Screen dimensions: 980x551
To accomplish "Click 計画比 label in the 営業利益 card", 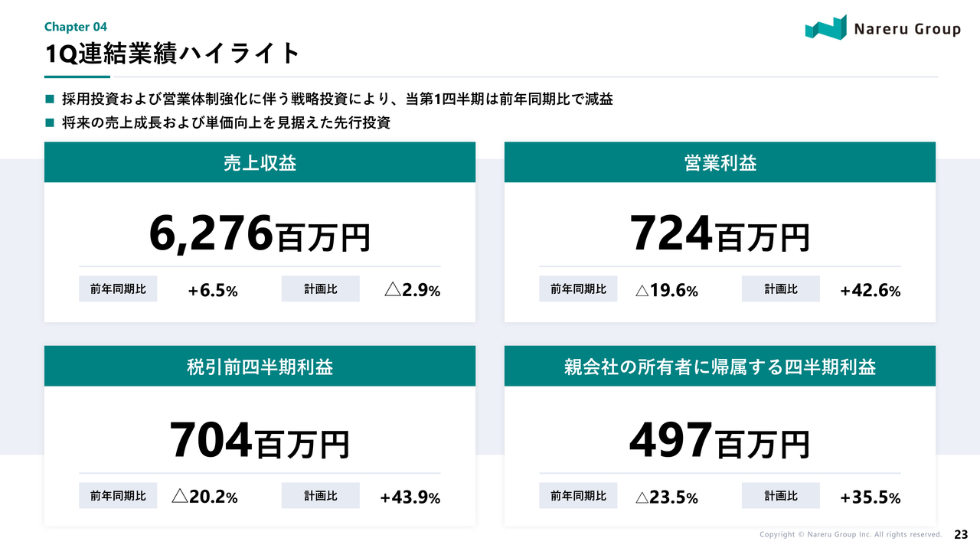I will click(780, 289).
